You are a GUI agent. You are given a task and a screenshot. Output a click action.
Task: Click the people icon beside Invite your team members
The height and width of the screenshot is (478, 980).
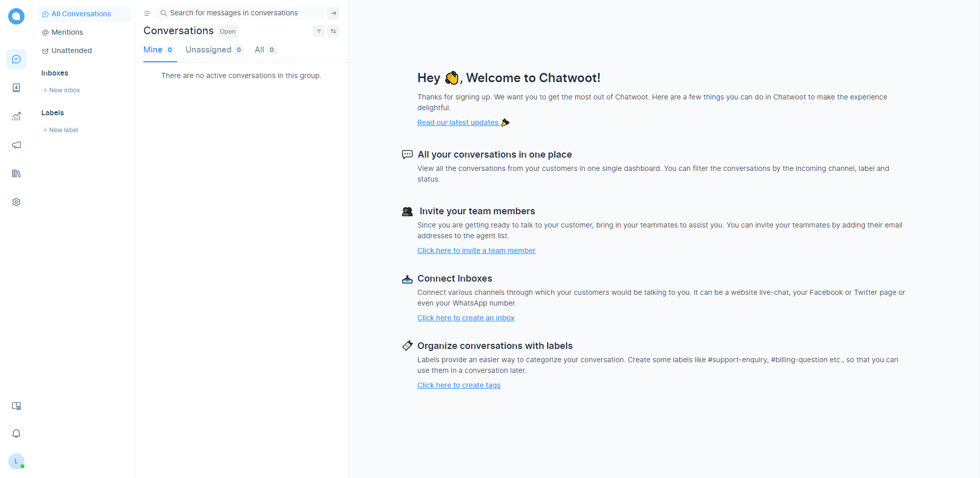click(407, 211)
